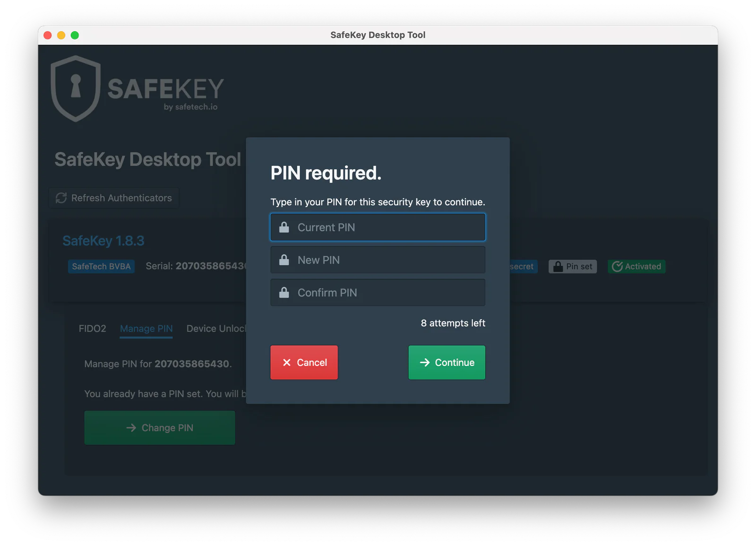756x546 pixels.
Task: Click the SafeKey shield logo
Action: coord(76,88)
